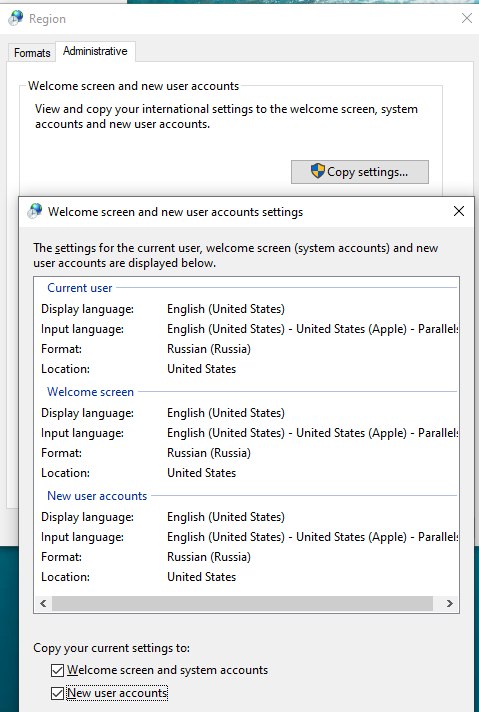The image size is (479, 712).
Task: Uncheck Welcome screen and system accounts
Action: click(57, 670)
